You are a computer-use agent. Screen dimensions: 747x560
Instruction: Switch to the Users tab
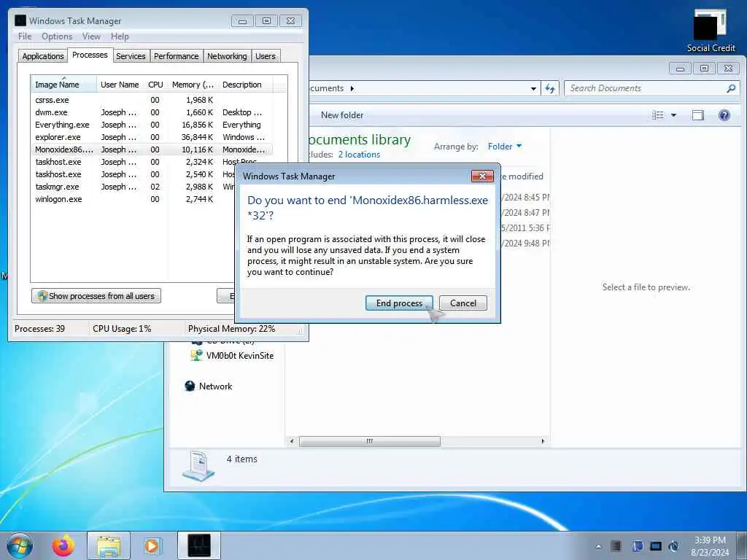[266, 56]
